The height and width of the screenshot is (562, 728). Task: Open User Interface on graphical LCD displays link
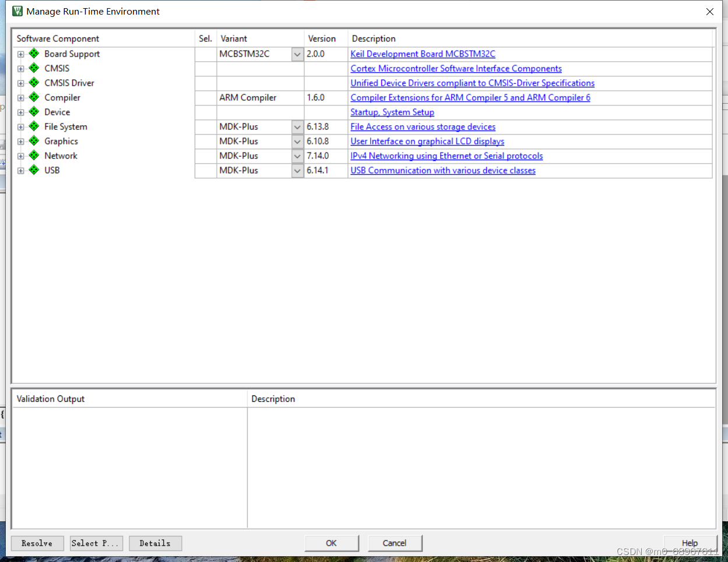[x=427, y=141]
